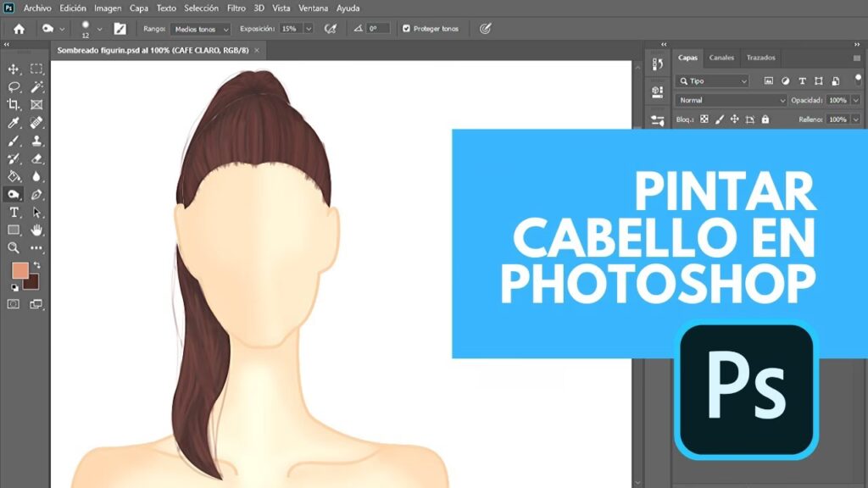Select the Move tool
This screenshot has width=868, height=488.
(x=14, y=69)
